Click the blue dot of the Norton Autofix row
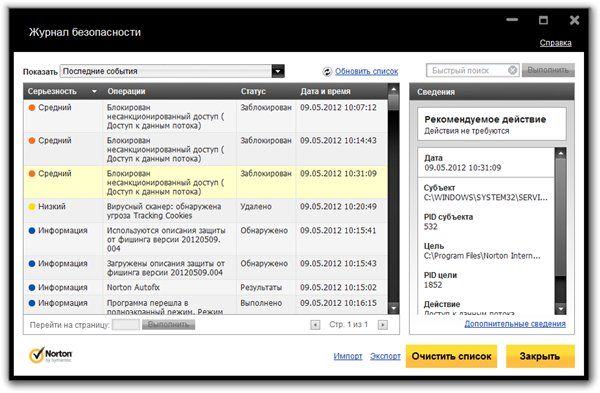The width and height of the screenshot is (600, 393). point(32,287)
